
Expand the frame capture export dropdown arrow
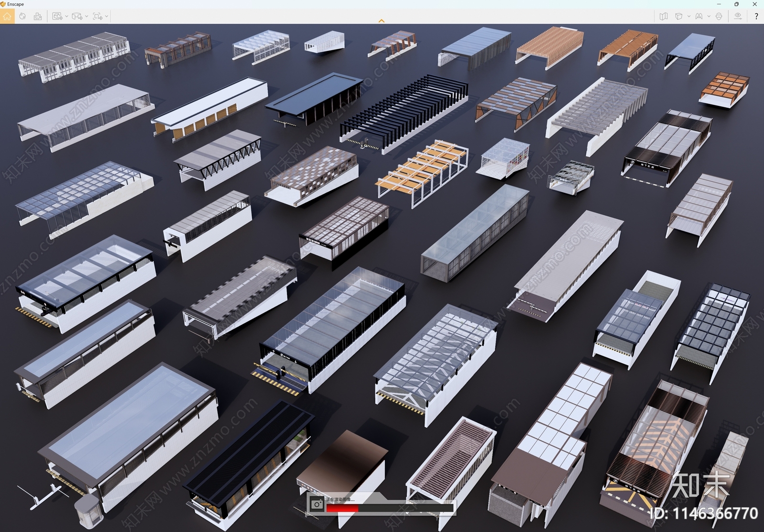(106, 16)
